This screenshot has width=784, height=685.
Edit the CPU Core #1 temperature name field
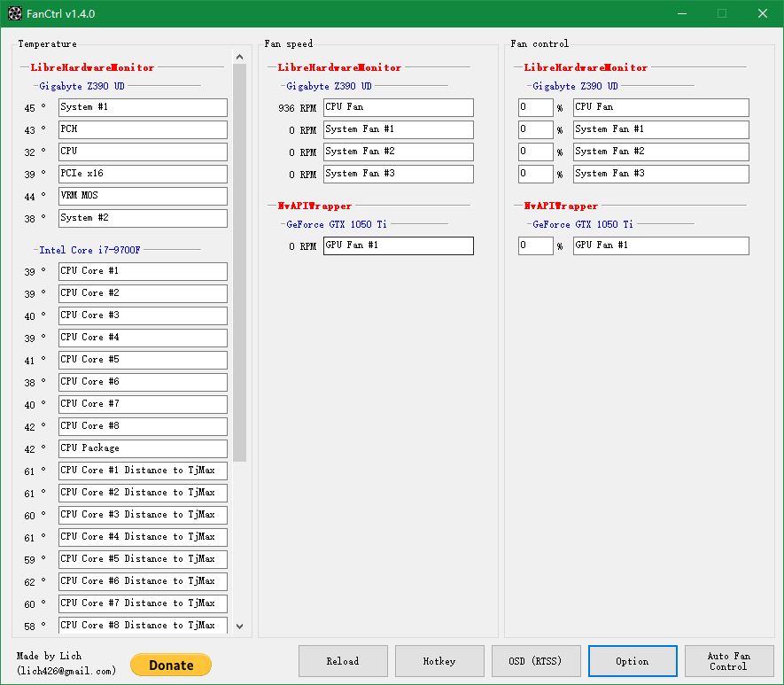143,271
